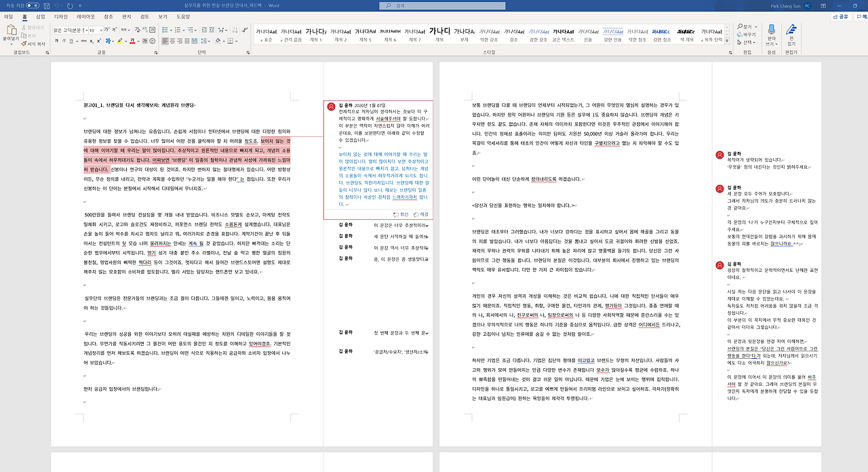Viewport: 868px width, 472px height.
Task: Select the 표준 style
Action: click(268, 35)
